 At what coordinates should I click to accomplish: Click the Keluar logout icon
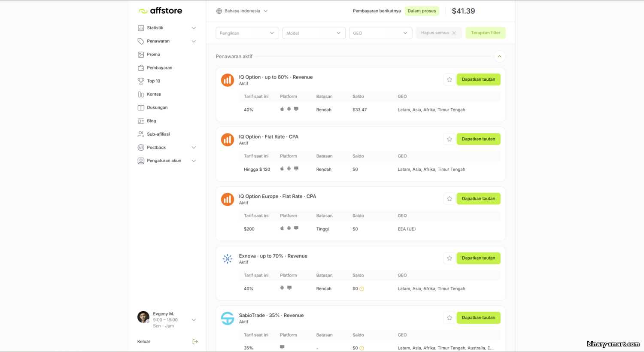pos(195,342)
